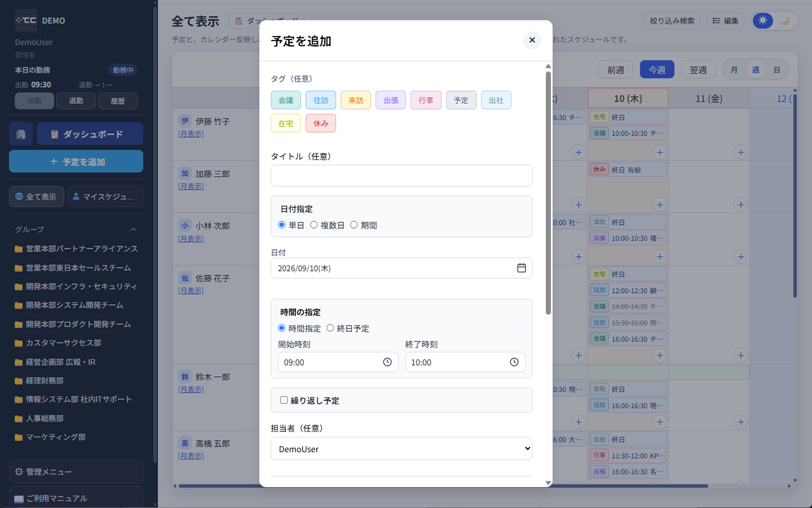The image size is (812, 508).
Task: Click the 退勤 clock-out button
Action: 76,100
